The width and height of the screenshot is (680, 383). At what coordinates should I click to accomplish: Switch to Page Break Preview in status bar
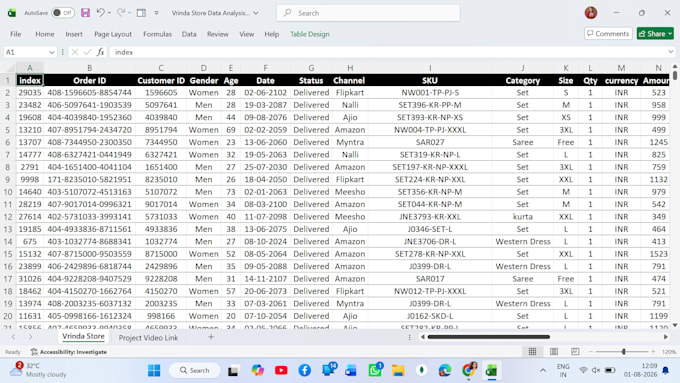point(575,351)
